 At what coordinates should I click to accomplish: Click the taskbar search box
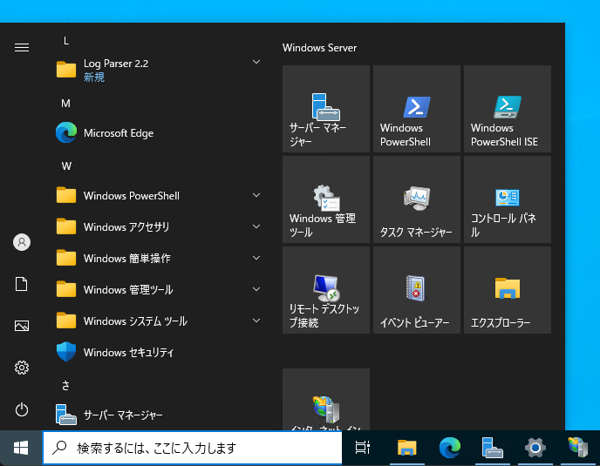pos(192,448)
